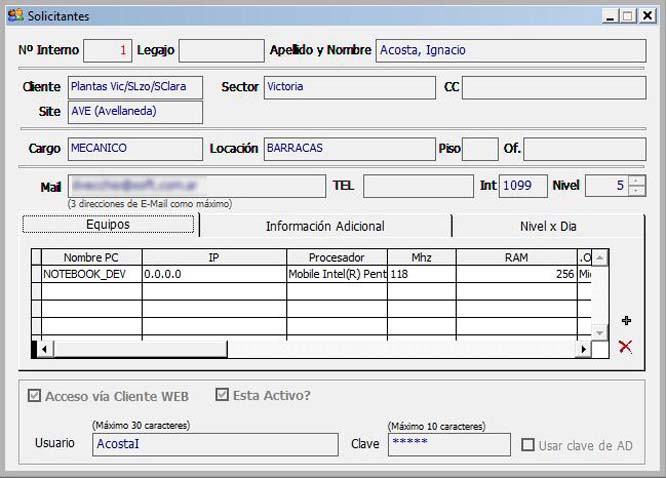Enable Usar clave de AD checkbox
The height and width of the screenshot is (478, 666).
pyautogui.click(x=528, y=445)
